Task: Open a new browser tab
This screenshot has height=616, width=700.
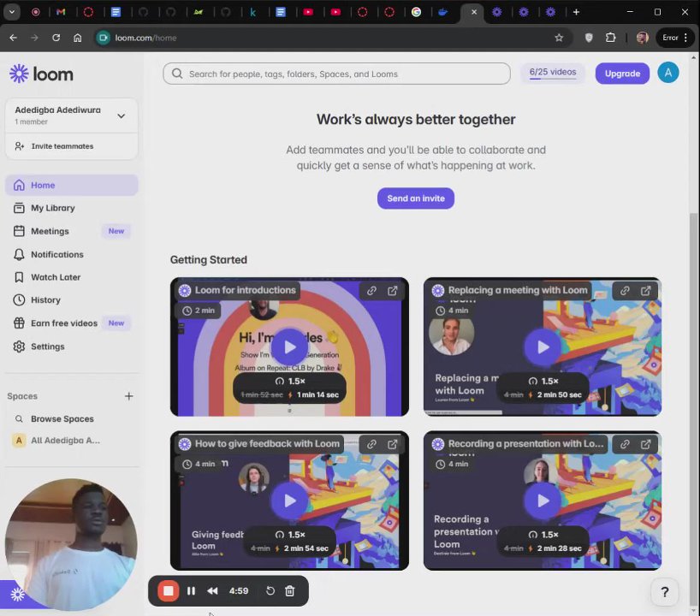Action: pos(576,12)
